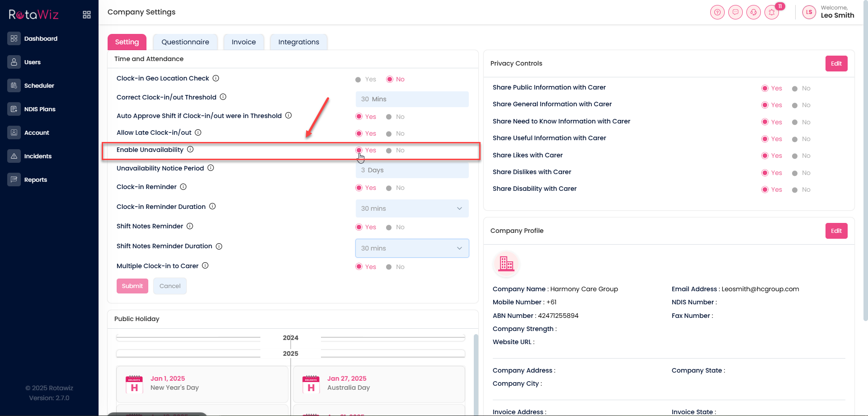The image size is (868, 416).
Task: Open the notifications bell icon
Action: point(772,12)
